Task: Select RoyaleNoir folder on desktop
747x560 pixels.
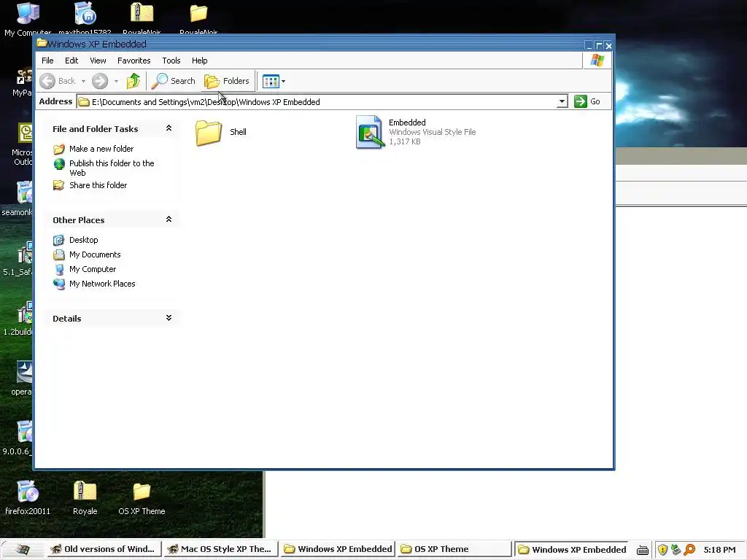Action: (x=198, y=18)
